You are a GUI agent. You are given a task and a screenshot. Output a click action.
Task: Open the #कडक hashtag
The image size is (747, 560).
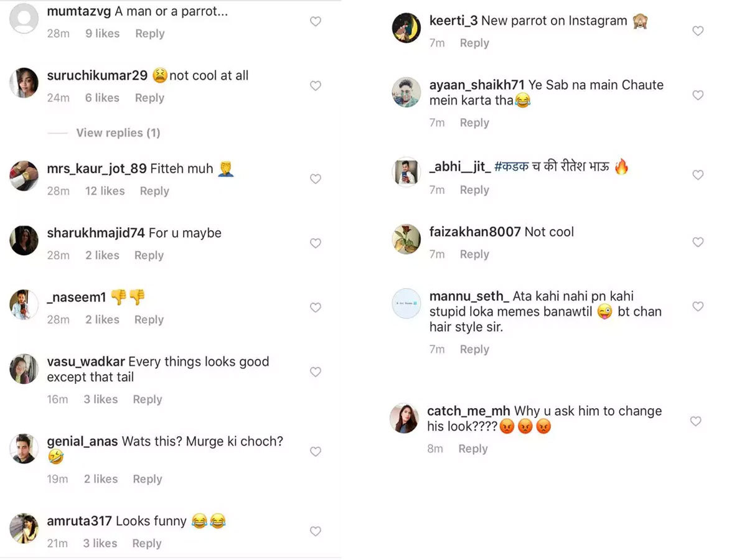[x=511, y=167]
